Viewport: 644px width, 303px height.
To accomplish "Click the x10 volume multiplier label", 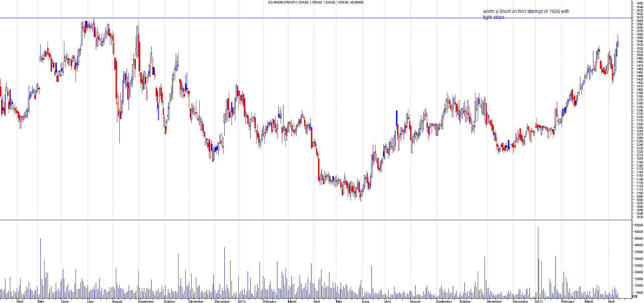I will 634,296.
